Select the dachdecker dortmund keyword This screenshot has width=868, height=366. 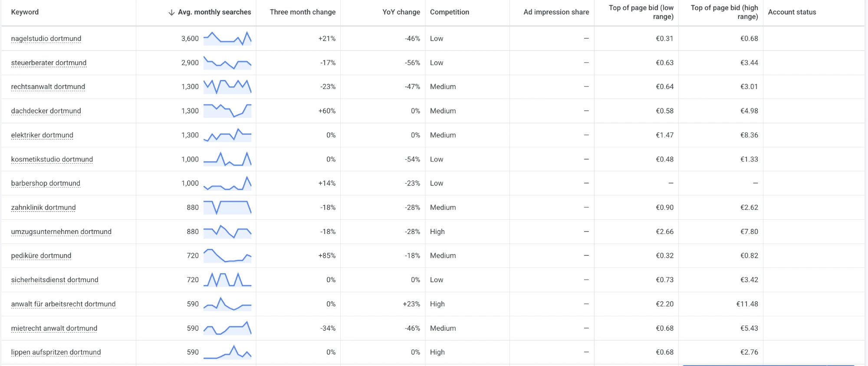[46, 111]
